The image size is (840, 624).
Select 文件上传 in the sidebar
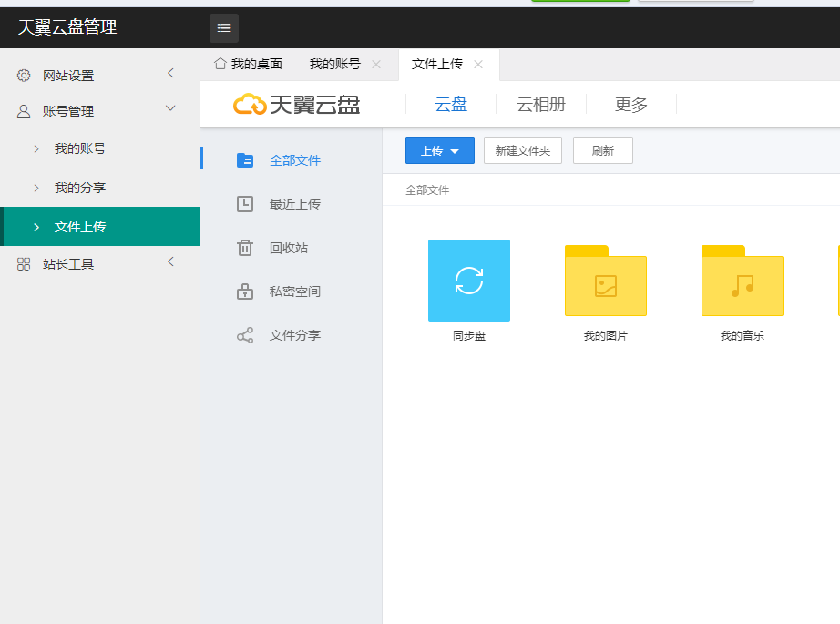pos(100,227)
